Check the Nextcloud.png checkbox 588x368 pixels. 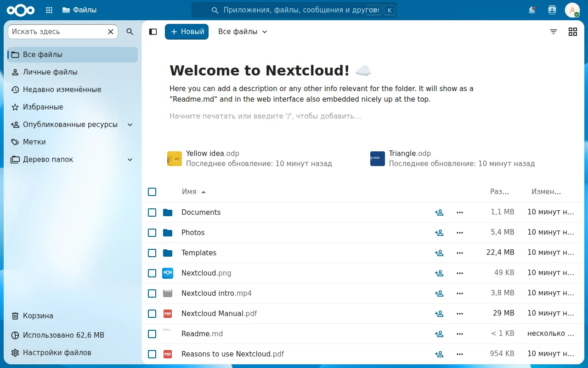pyautogui.click(x=152, y=273)
